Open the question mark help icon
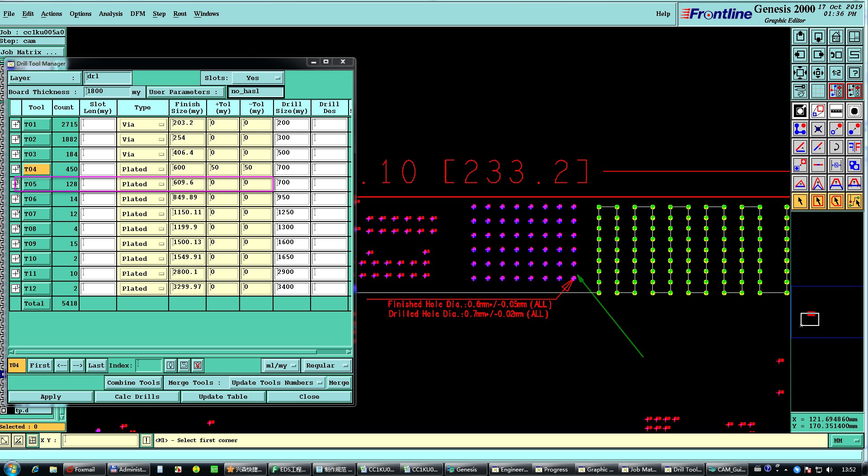This screenshot has height=476, width=868. click(854, 73)
